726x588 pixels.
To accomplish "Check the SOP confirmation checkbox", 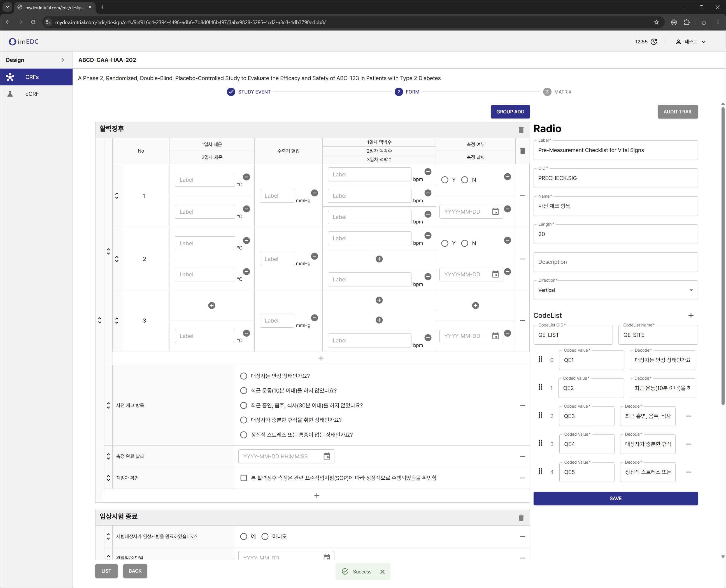I will [x=244, y=478].
